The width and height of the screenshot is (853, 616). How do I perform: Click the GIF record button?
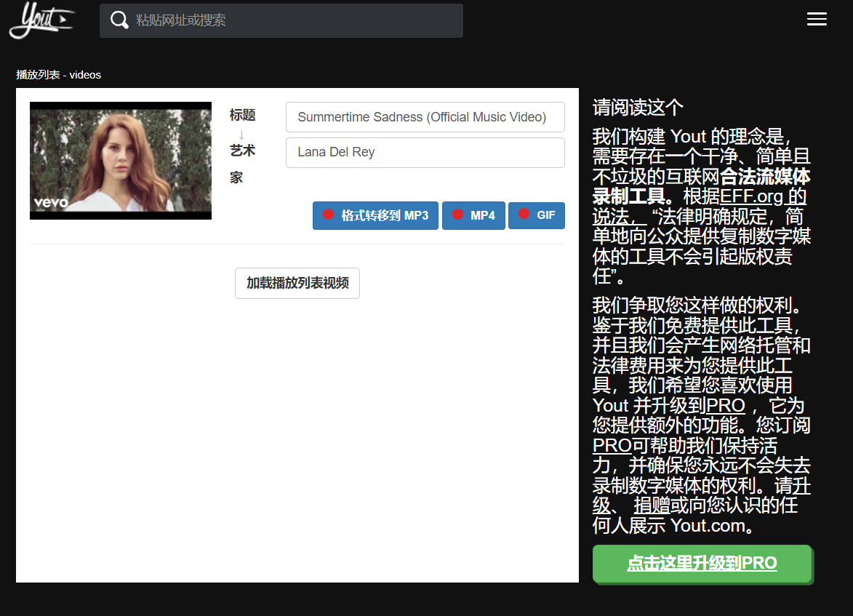pos(537,215)
